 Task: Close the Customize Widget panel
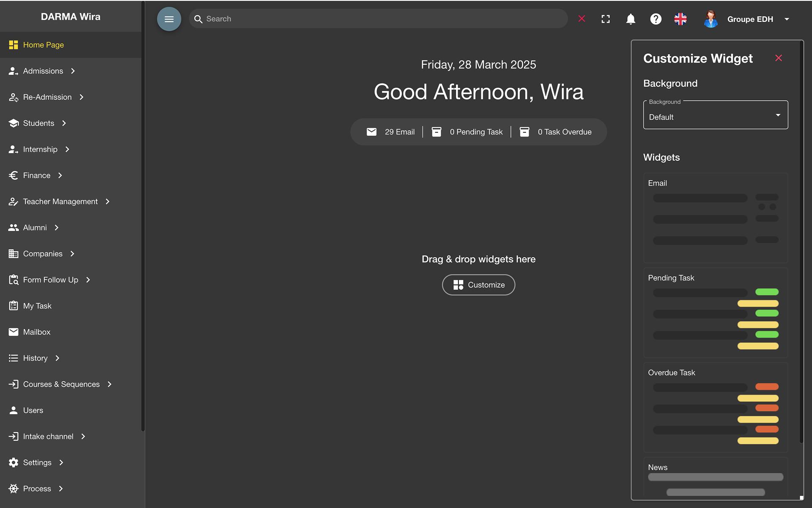(x=779, y=58)
